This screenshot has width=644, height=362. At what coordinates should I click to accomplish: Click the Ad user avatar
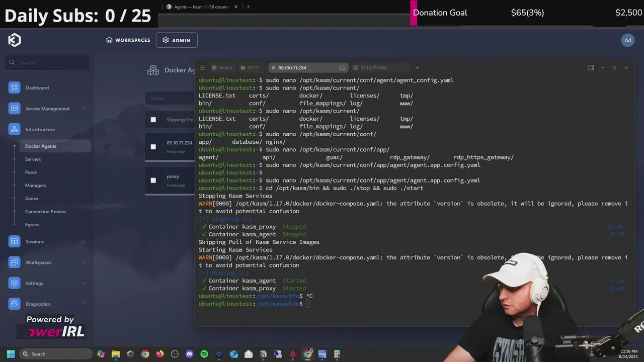[627, 40]
